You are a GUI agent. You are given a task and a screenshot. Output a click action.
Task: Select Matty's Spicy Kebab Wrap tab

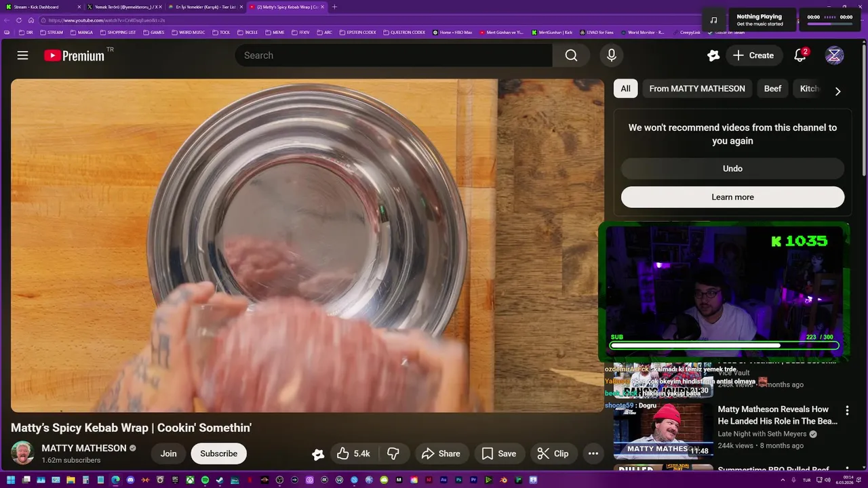286,7
